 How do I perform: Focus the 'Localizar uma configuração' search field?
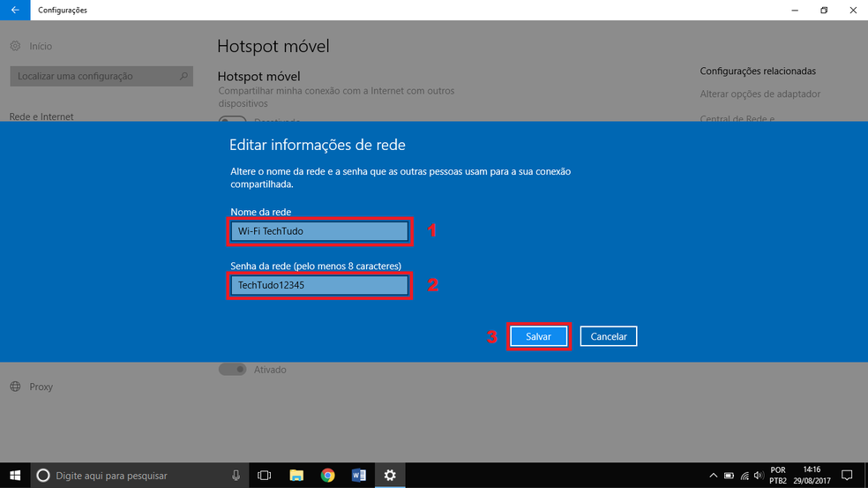click(x=101, y=76)
